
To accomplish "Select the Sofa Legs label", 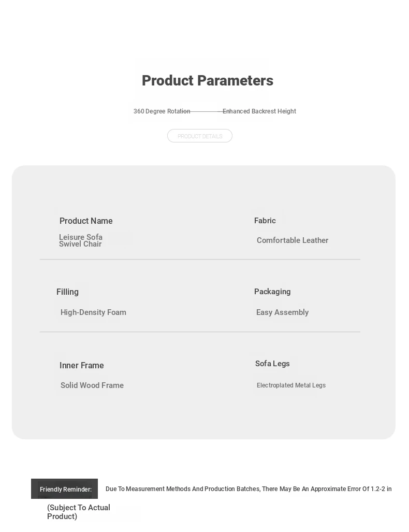I will click(272, 364).
